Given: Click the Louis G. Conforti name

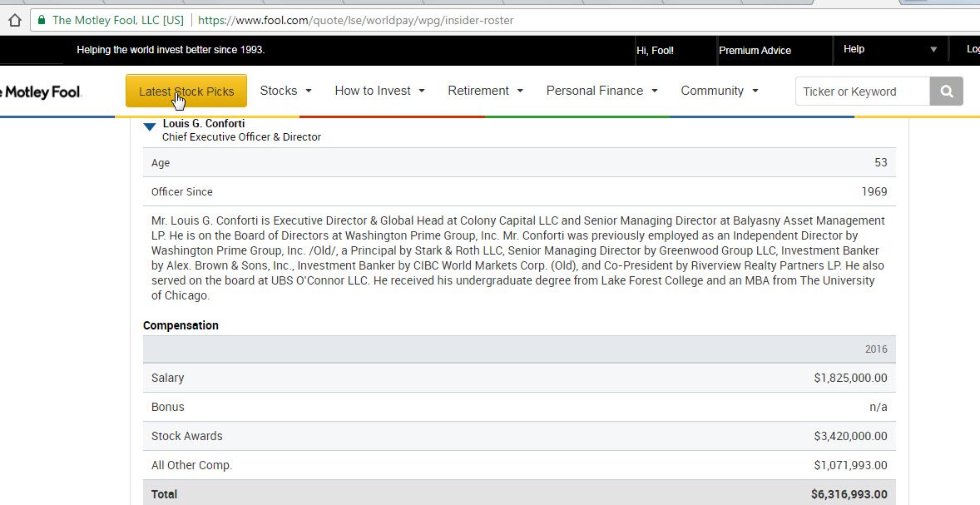Looking at the screenshot, I should click(x=204, y=124).
